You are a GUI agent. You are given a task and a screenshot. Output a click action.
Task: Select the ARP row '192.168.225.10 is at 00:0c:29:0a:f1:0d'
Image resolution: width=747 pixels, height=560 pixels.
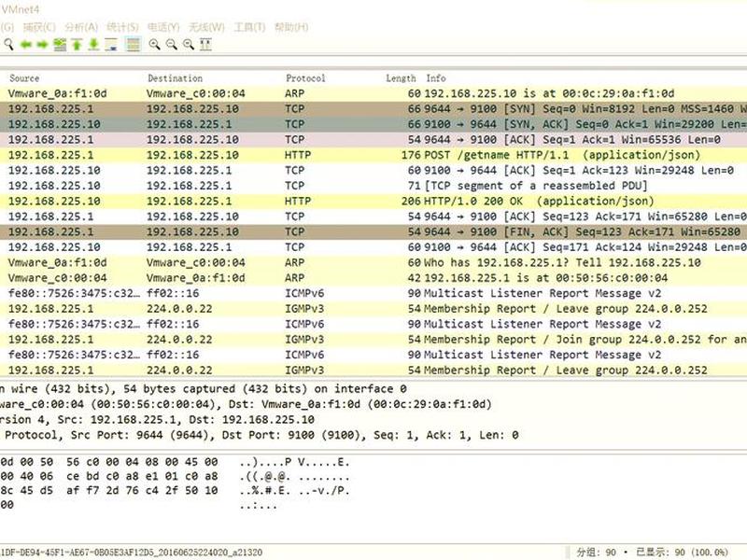coord(373,93)
